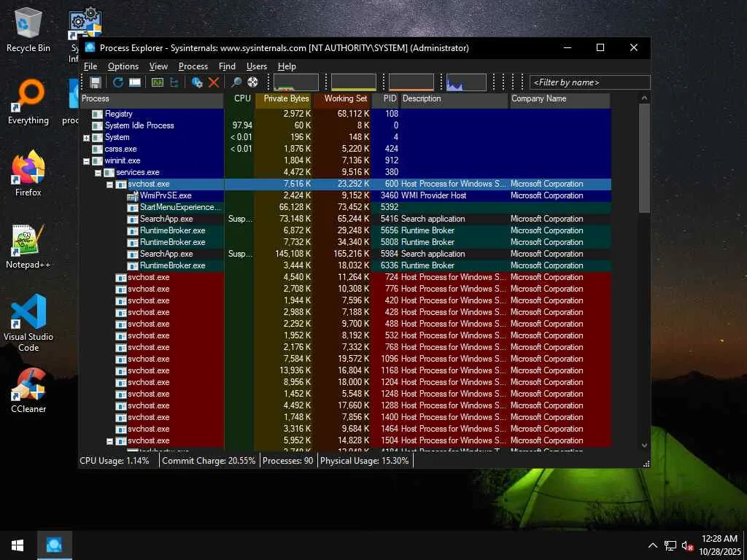This screenshot has width=747, height=560.
Task: Click the red X Kill Process icon
Action: click(214, 82)
